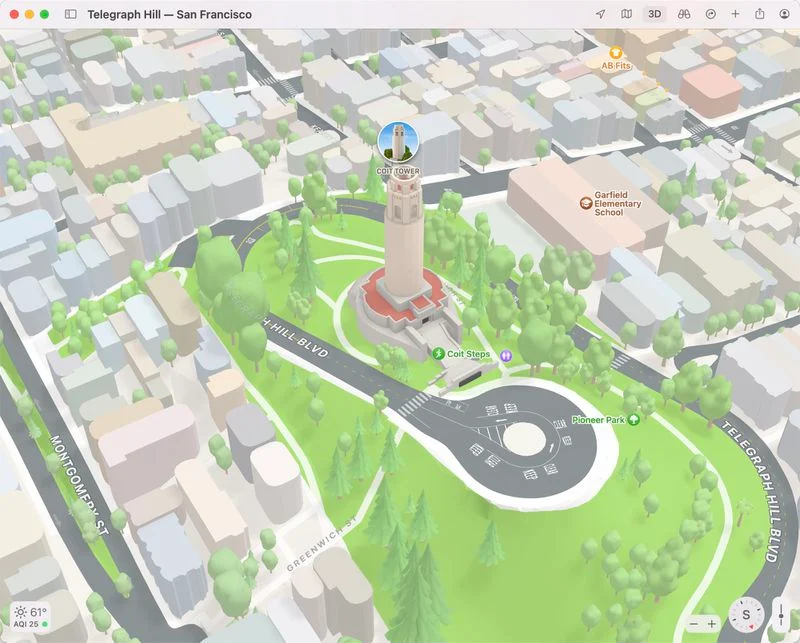Screen dimensions: 800x643
Task: Open the Share menu
Action: pos(760,15)
